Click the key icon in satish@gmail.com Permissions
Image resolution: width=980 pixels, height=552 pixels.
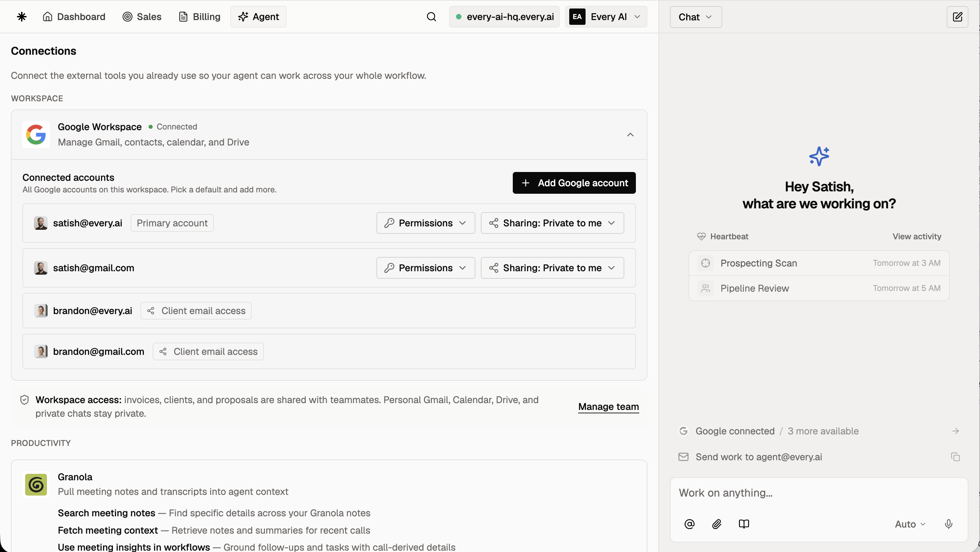389,268
